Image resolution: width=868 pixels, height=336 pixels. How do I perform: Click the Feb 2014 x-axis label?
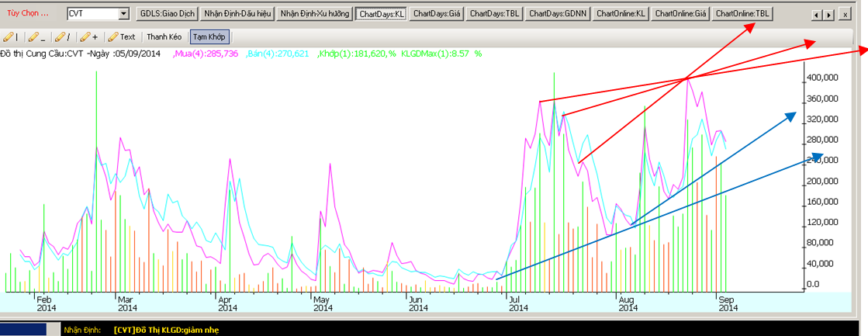pos(46,303)
